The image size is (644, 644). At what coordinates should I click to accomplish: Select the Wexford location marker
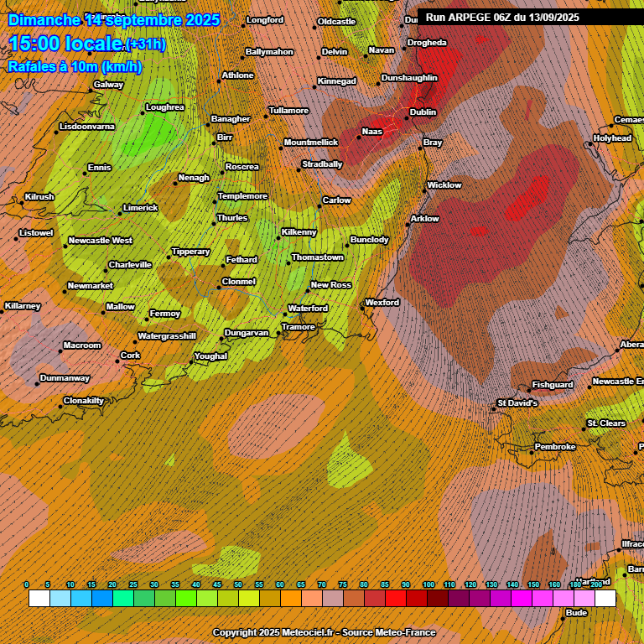tap(361, 309)
